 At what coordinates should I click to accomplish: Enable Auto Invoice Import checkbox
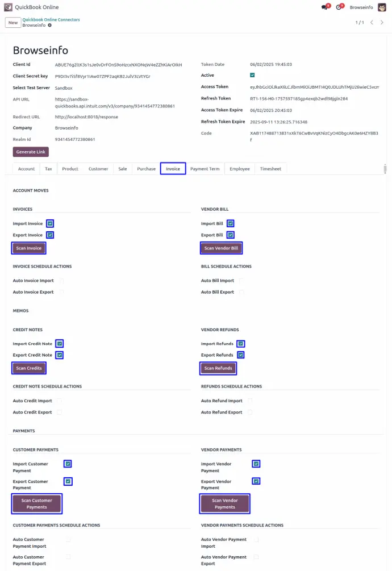61,281
